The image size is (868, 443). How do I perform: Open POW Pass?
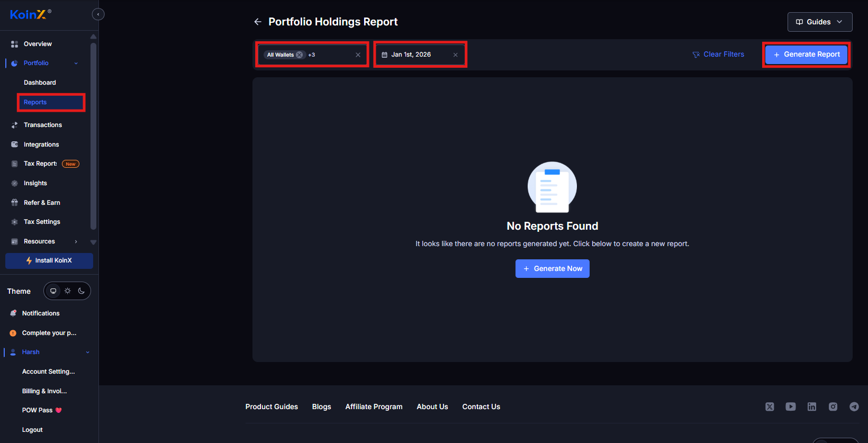coord(42,410)
